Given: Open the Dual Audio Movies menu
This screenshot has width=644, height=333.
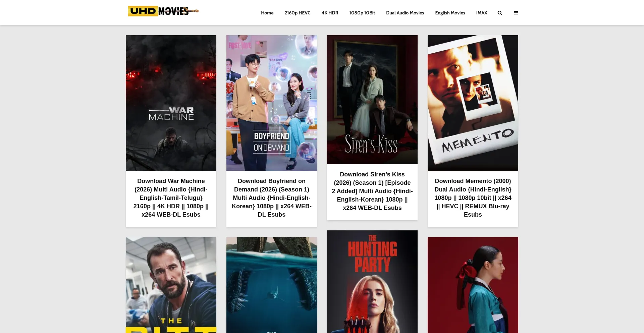Looking at the screenshot, I should click(x=405, y=13).
